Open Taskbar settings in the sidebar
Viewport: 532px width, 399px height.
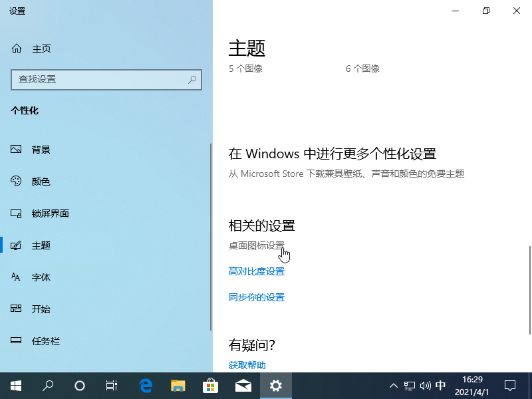pos(45,341)
